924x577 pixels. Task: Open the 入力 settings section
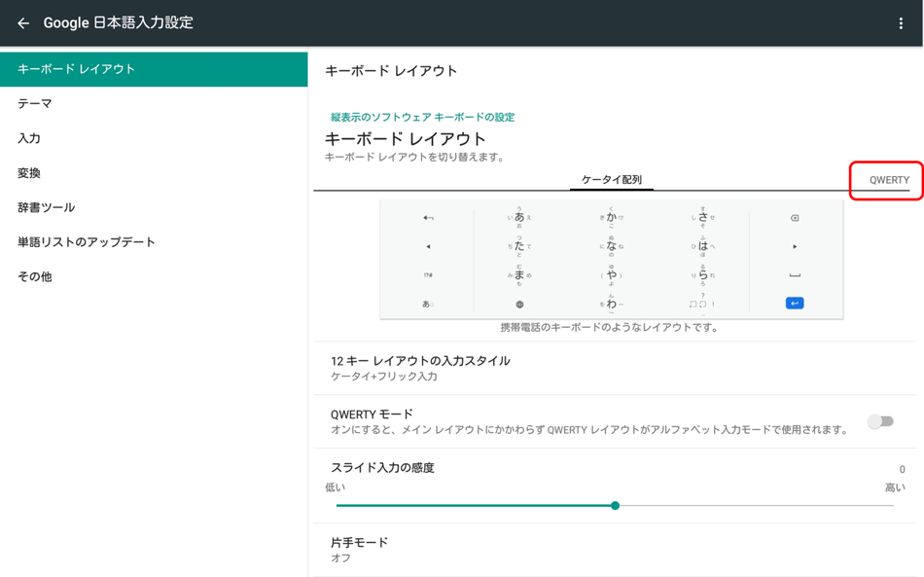point(154,138)
